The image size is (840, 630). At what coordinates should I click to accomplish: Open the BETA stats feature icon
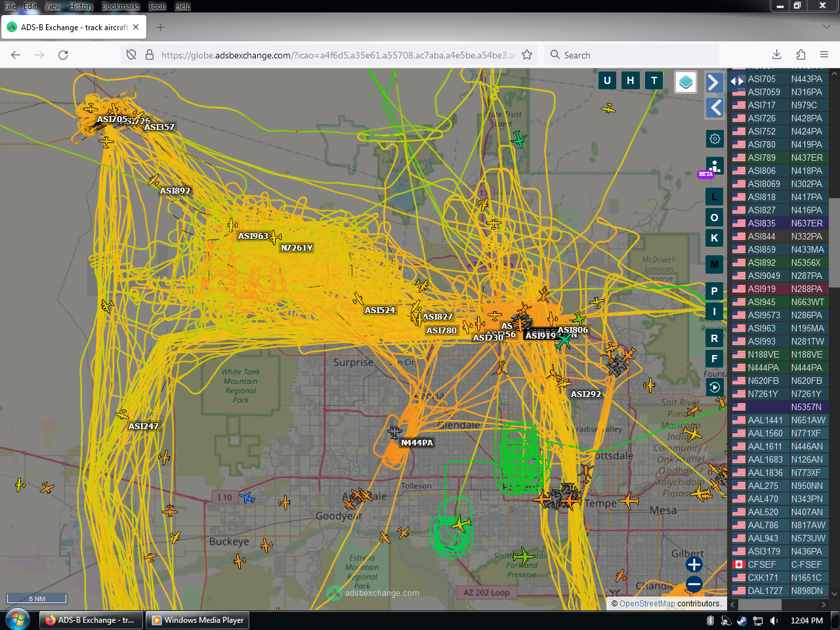click(x=714, y=167)
